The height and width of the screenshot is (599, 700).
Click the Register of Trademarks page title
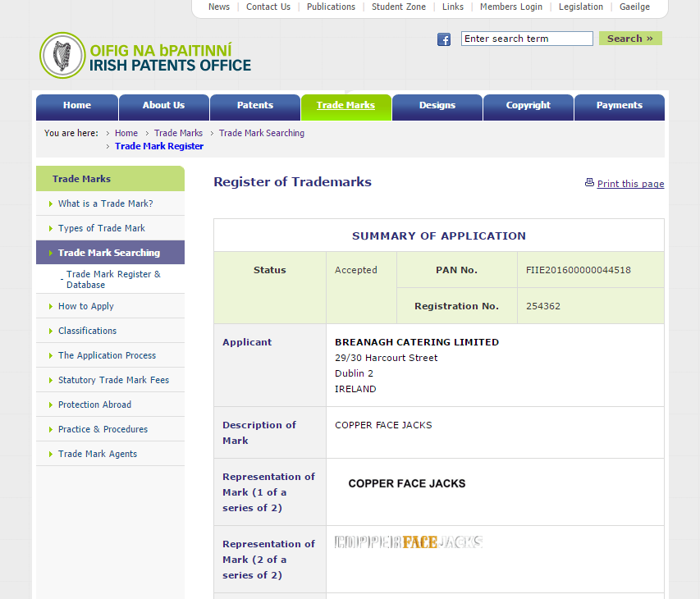pos(292,181)
